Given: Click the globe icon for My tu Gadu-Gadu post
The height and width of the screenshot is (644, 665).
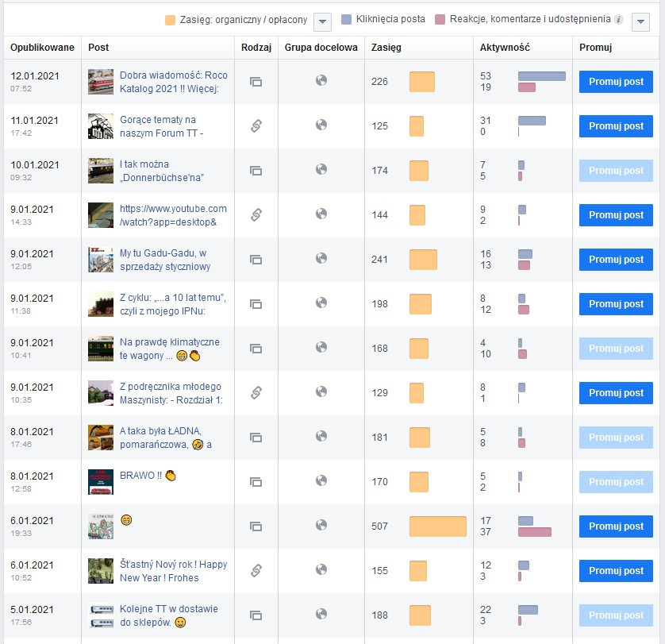Looking at the screenshot, I should click(321, 258).
